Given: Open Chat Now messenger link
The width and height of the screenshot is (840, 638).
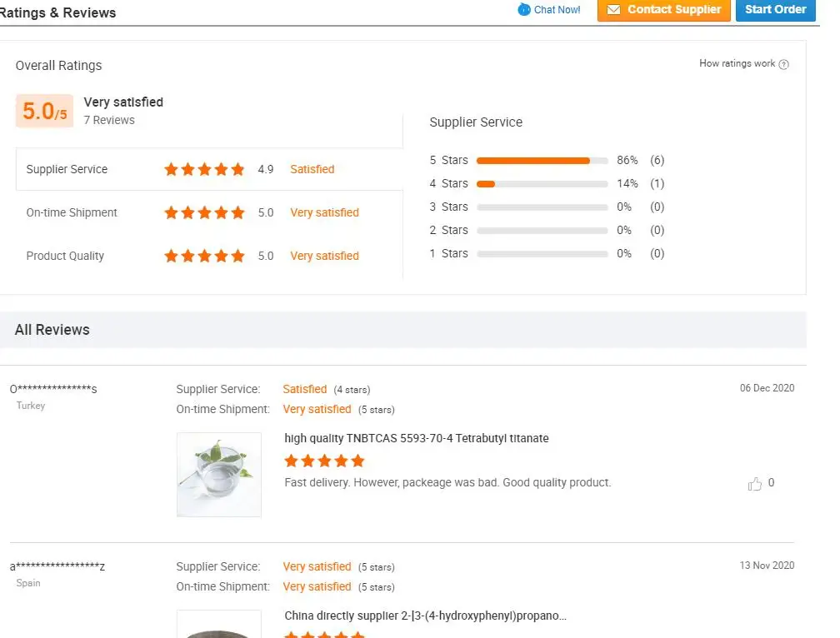Looking at the screenshot, I should [549, 10].
